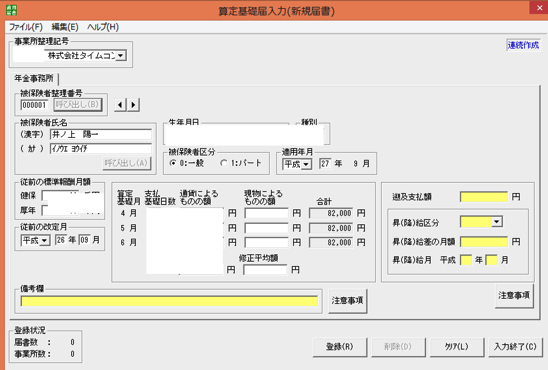
Task: Click the 従前の改定月 year field 26
Action: click(x=60, y=240)
